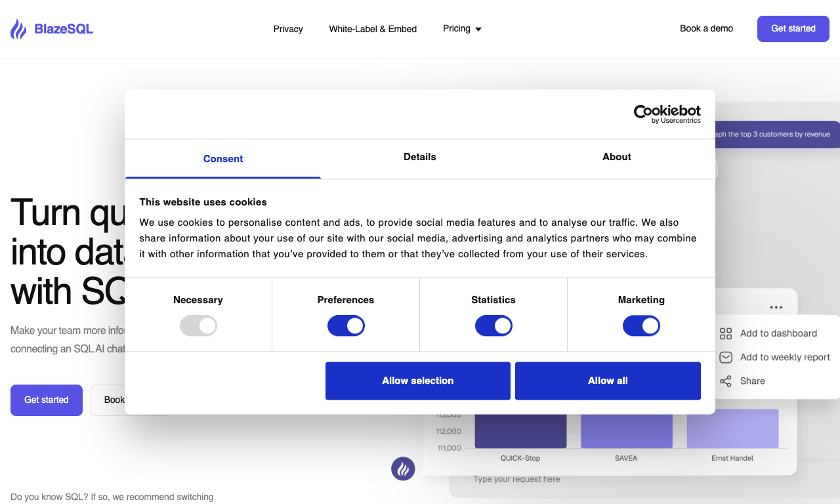Screen dimensions: 840x504
Task: Select the QUICK-Stop dark purple bar
Action: pos(520,431)
